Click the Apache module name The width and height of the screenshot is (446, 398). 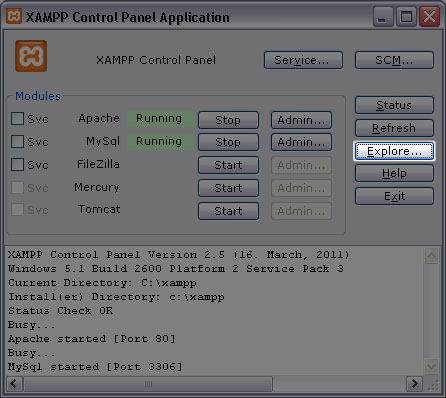(99, 118)
